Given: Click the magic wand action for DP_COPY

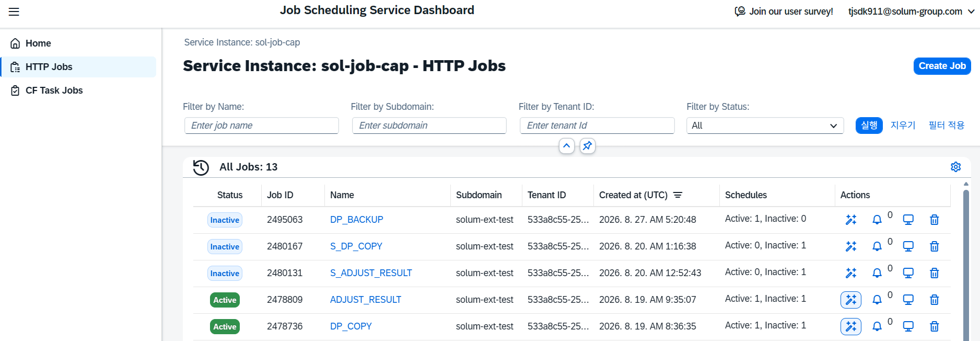Looking at the screenshot, I should pos(851,327).
